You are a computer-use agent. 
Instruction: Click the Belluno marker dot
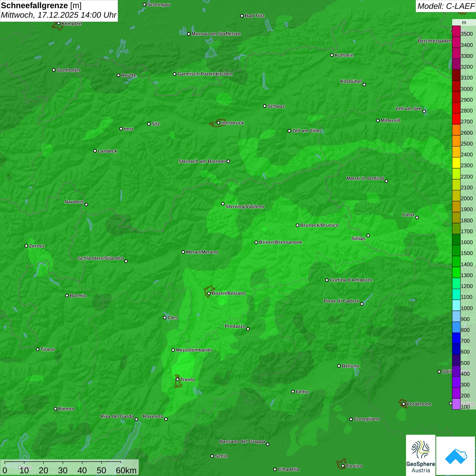pos(339,366)
